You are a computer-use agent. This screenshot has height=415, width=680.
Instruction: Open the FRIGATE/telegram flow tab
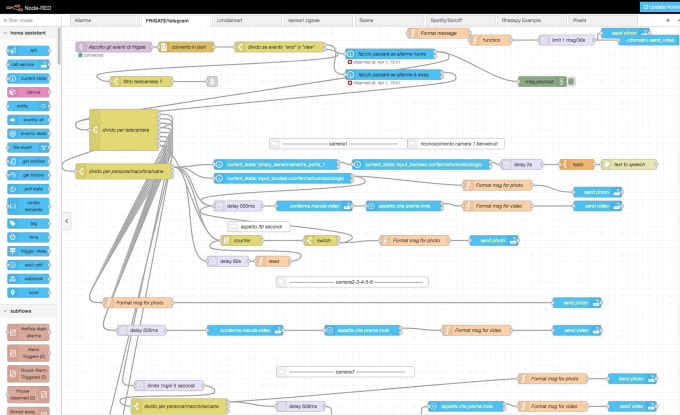176,20
